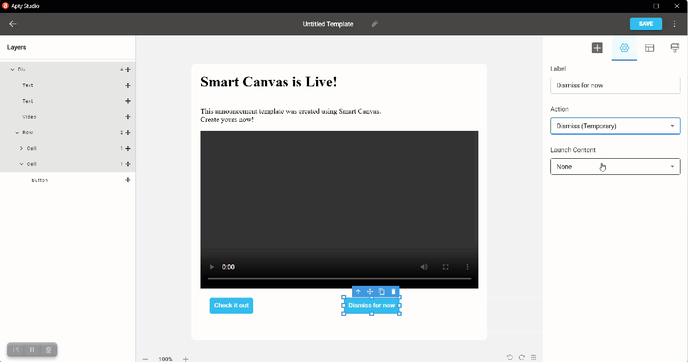688x362 pixels.
Task: Click the move handle on selected button
Action: tap(370, 291)
